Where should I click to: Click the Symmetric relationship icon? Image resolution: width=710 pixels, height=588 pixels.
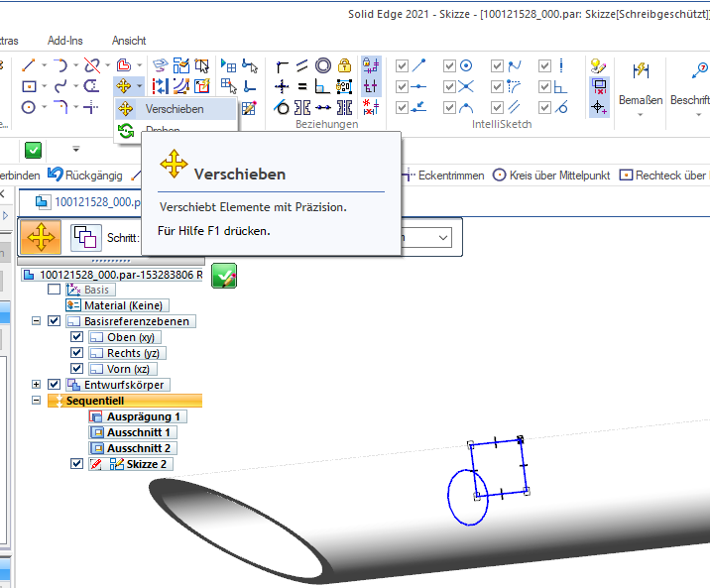[x=302, y=107]
